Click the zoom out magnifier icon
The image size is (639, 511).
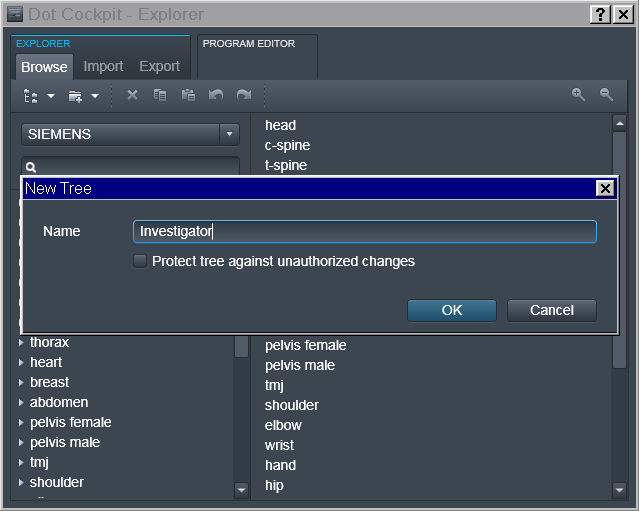click(x=606, y=95)
